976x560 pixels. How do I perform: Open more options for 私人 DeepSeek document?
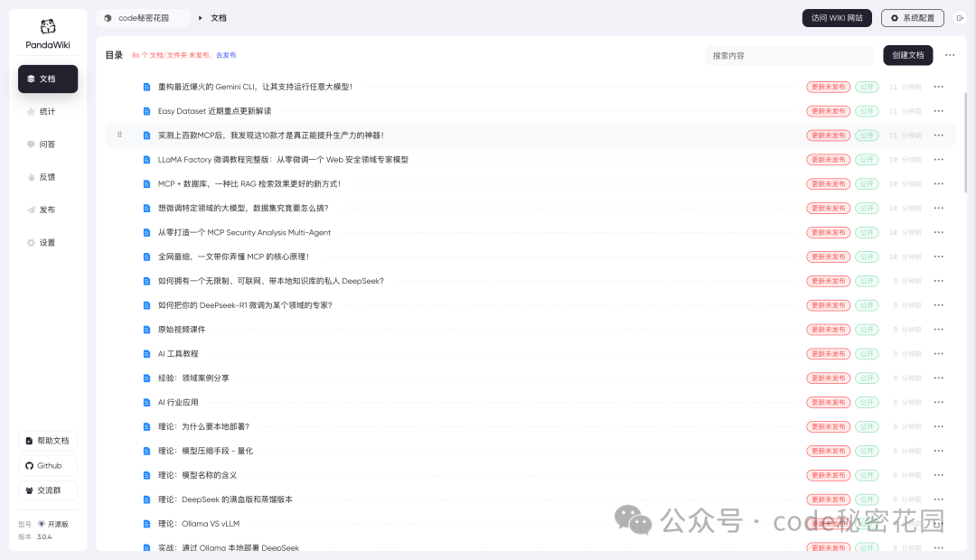coord(939,281)
